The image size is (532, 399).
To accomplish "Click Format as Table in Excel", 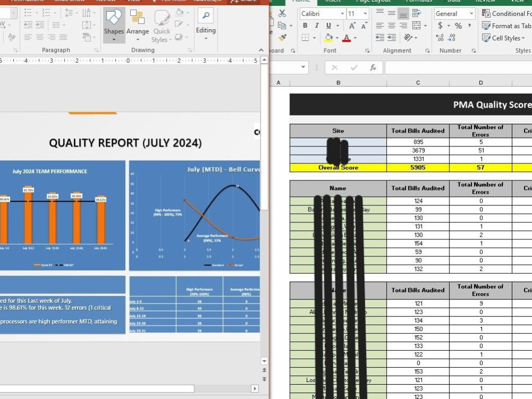I will (506, 26).
